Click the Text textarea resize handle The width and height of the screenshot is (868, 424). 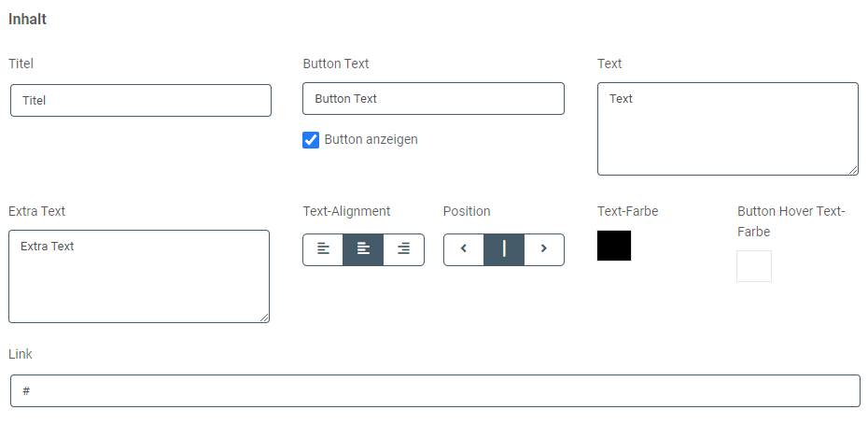(853, 170)
